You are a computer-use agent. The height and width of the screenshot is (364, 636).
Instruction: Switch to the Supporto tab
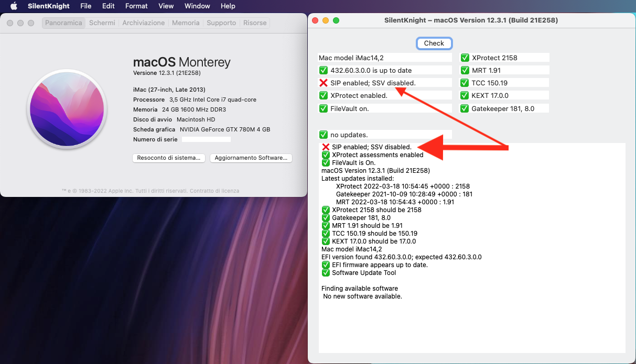coord(221,23)
